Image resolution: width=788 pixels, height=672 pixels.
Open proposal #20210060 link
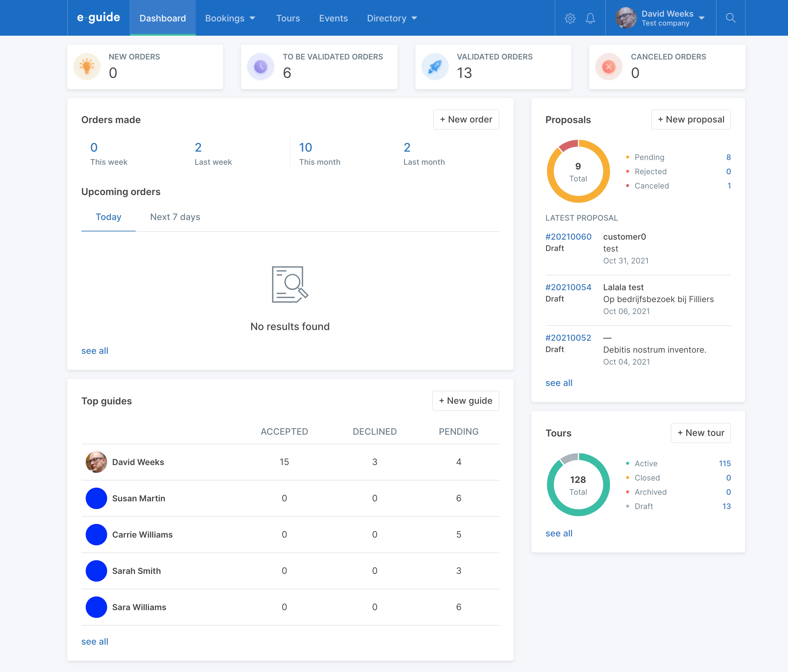pyautogui.click(x=568, y=237)
